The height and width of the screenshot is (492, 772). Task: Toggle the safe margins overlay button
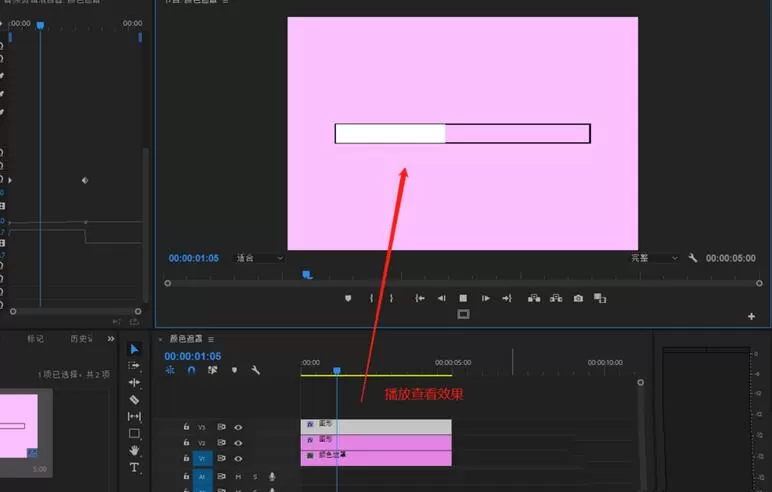[x=463, y=314]
